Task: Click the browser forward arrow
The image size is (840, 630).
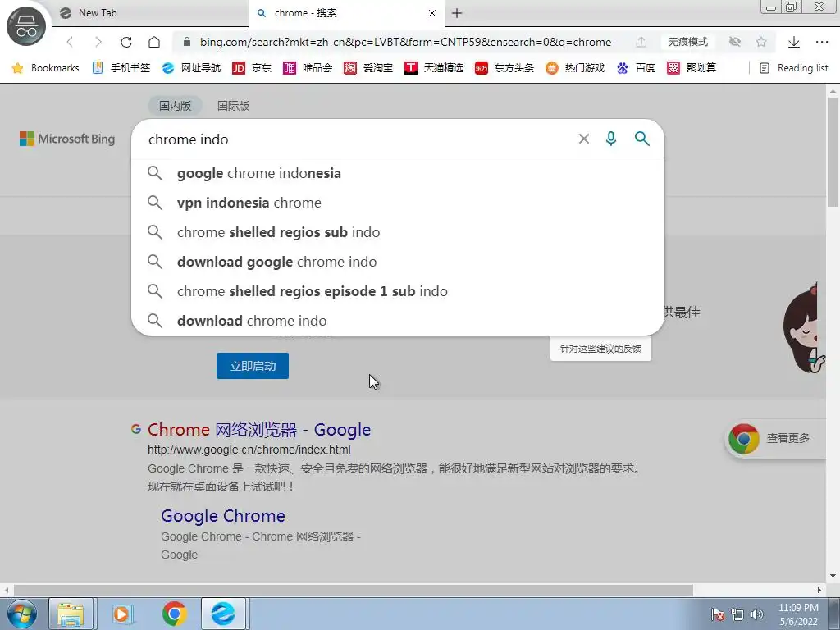Action: (x=98, y=42)
